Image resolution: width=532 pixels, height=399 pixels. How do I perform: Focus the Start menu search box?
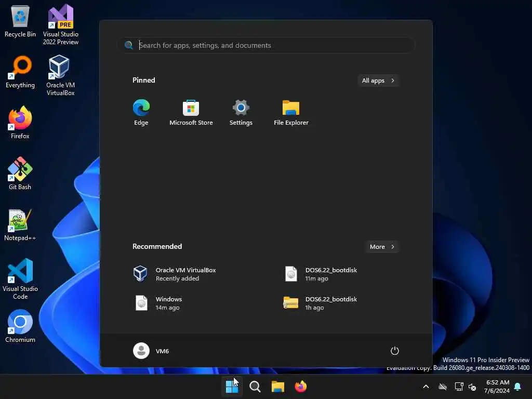click(x=267, y=45)
